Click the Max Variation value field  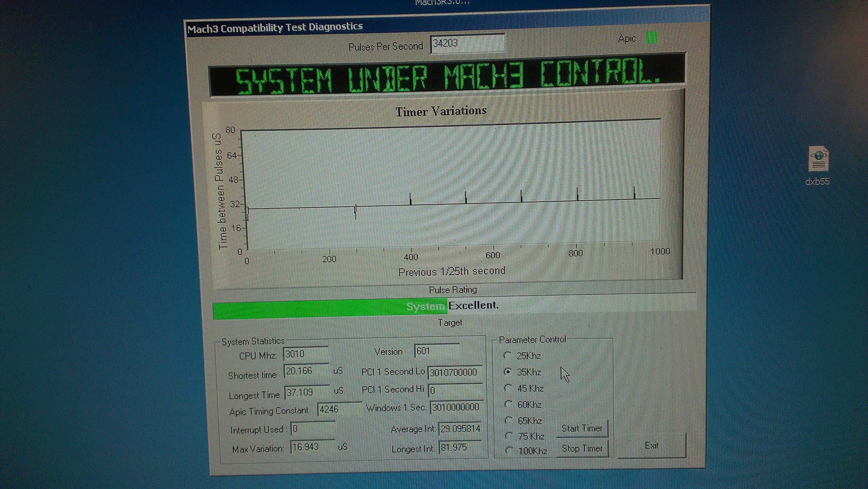[312, 447]
